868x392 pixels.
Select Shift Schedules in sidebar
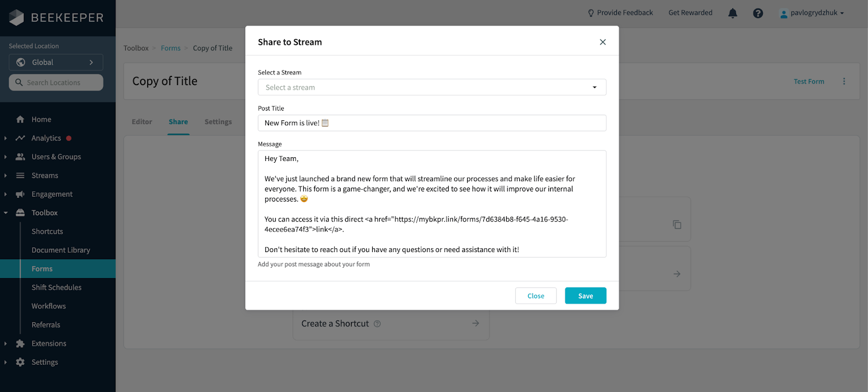[x=56, y=287]
